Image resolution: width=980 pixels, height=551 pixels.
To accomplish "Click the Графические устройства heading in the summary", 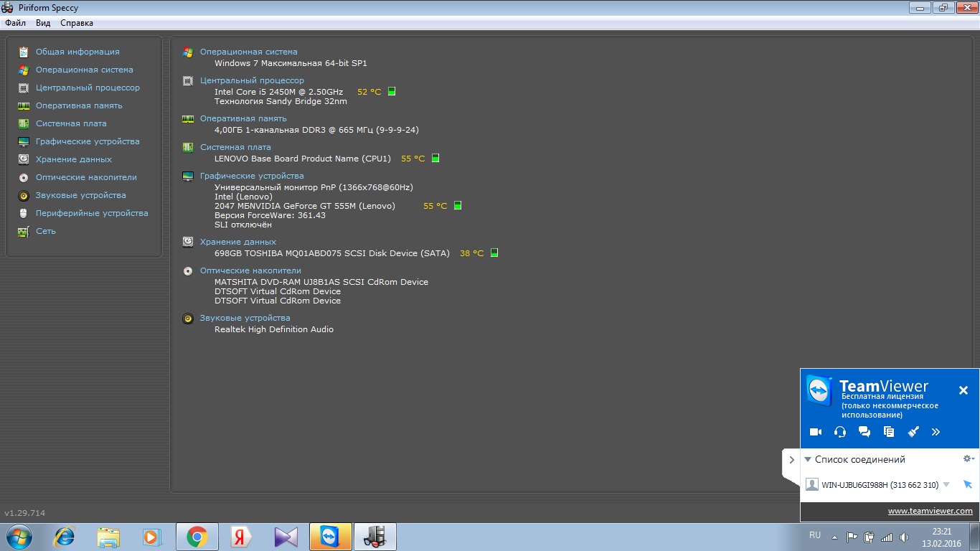I will (252, 176).
